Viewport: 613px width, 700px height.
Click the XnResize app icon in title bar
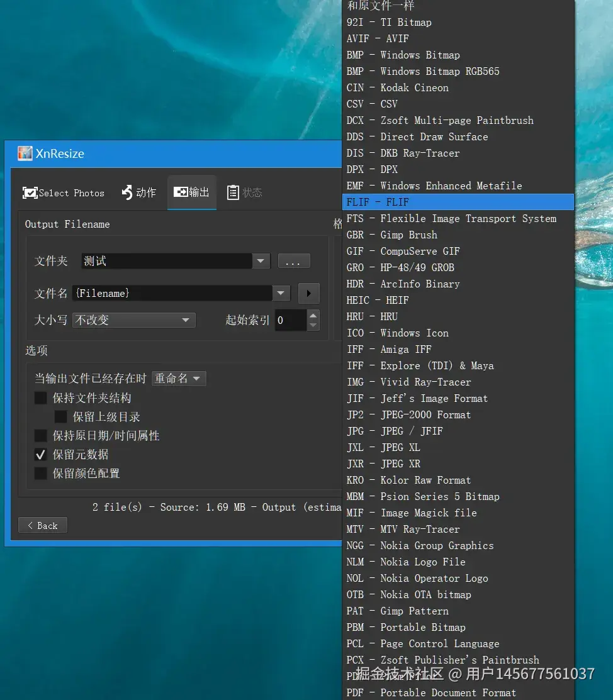click(x=25, y=153)
